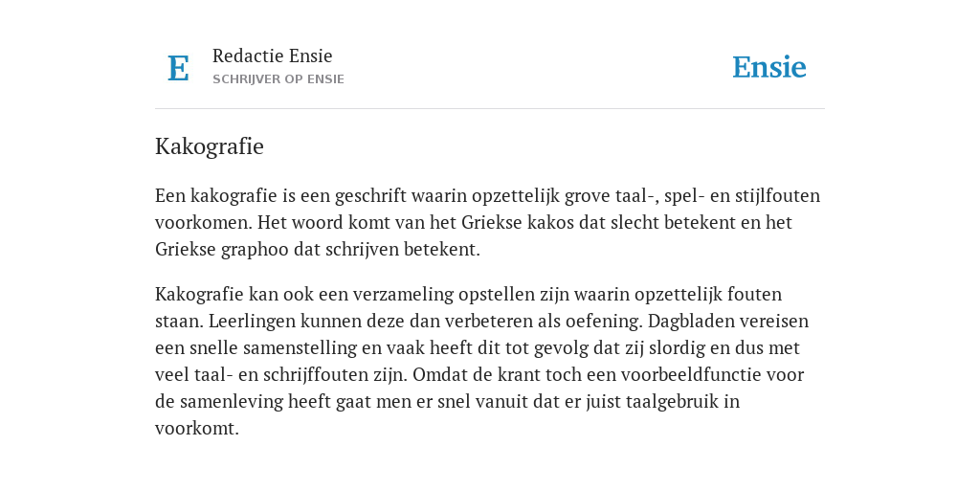Click the word 'samenleving' in the text

pos(232,401)
